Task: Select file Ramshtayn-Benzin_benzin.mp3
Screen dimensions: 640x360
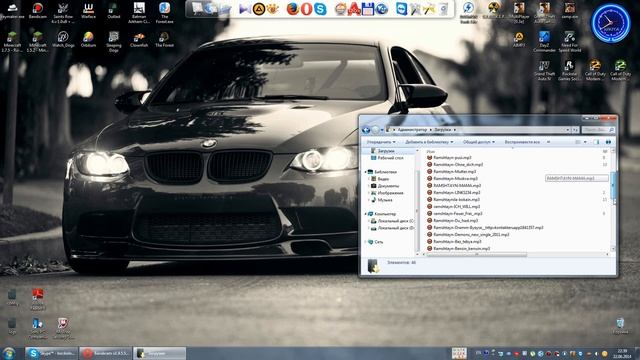Action: 458,248
